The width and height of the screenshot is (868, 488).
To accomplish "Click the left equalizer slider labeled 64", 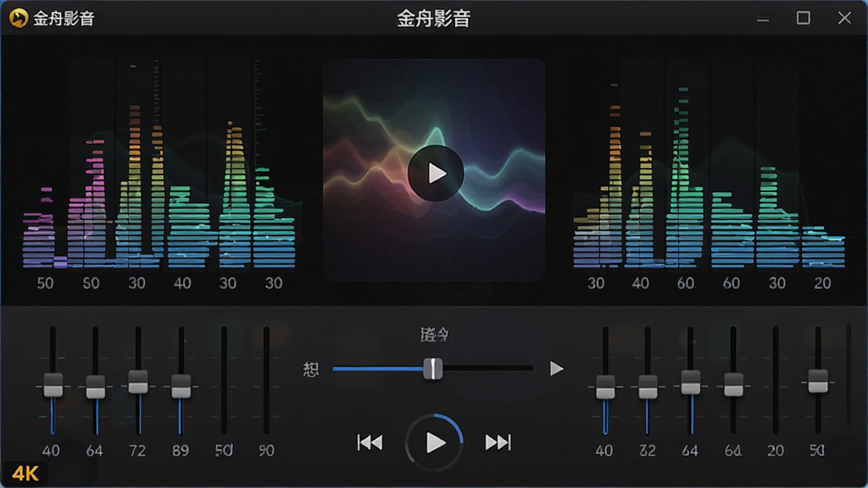I will coord(95,386).
